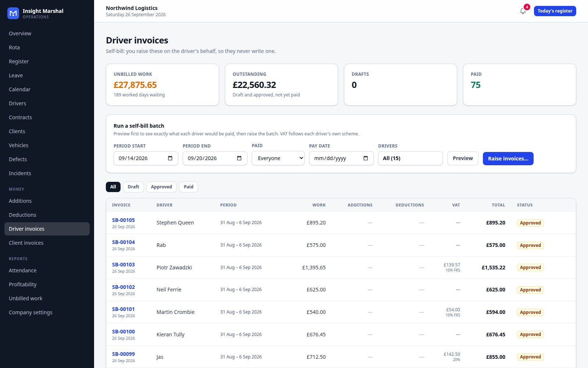The image size is (588, 368).
Task: Open Drivers in the sidebar
Action: 47,103
